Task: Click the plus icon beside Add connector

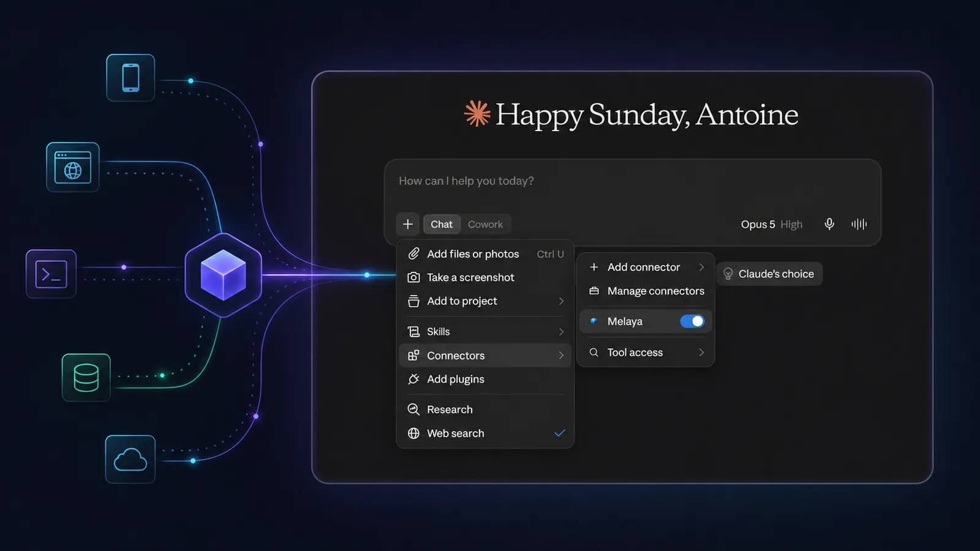Action: (x=594, y=267)
